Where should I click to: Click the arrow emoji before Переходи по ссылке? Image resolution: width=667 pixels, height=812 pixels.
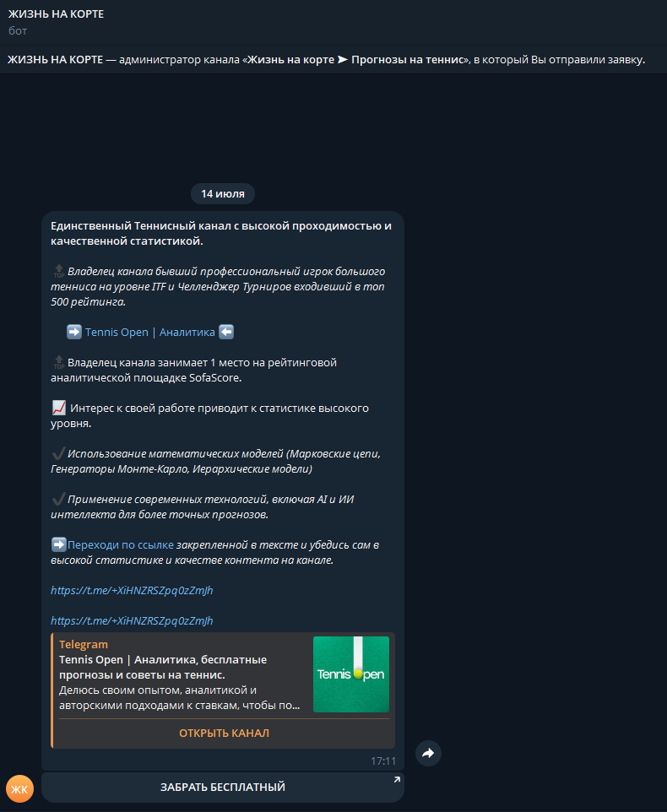(x=58, y=544)
